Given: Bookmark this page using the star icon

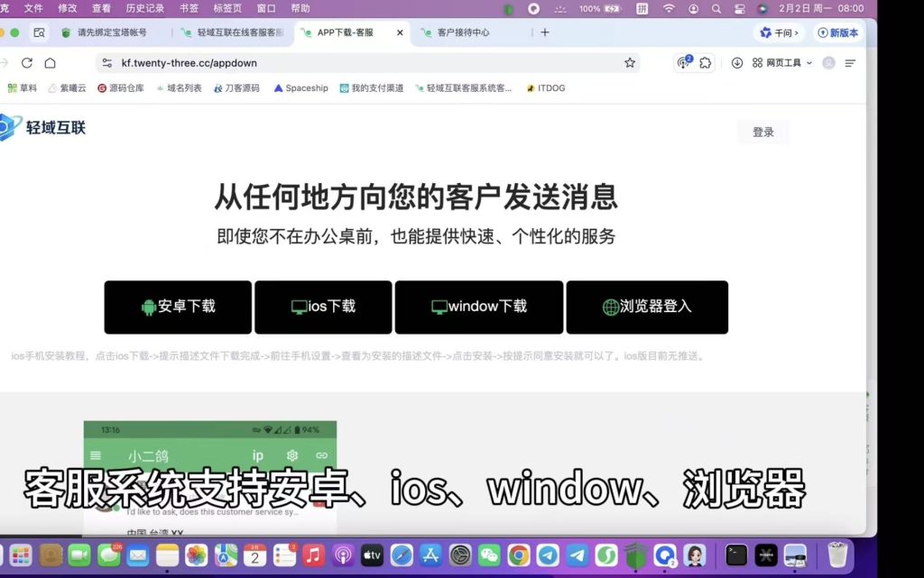Looking at the screenshot, I should pos(630,63).
